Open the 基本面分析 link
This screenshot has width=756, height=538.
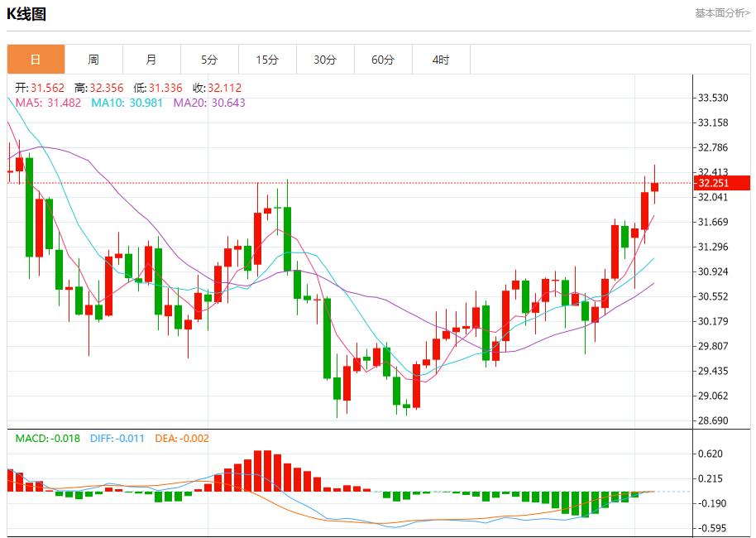tap(721, 13)
